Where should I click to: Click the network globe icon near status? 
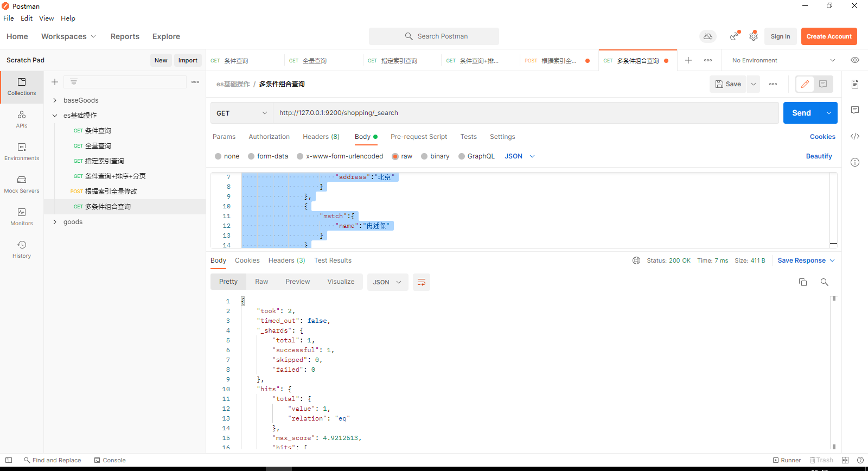[x=636, y=260]
